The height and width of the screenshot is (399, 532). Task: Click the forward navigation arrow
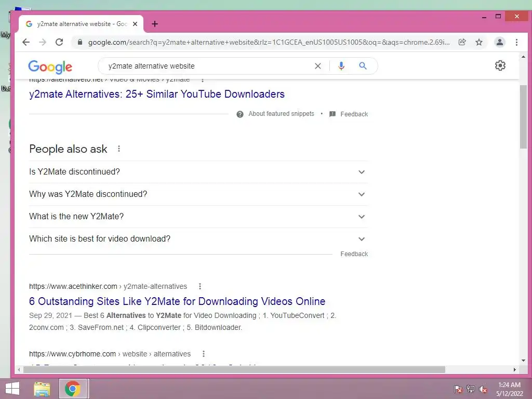tap(43, 42)
